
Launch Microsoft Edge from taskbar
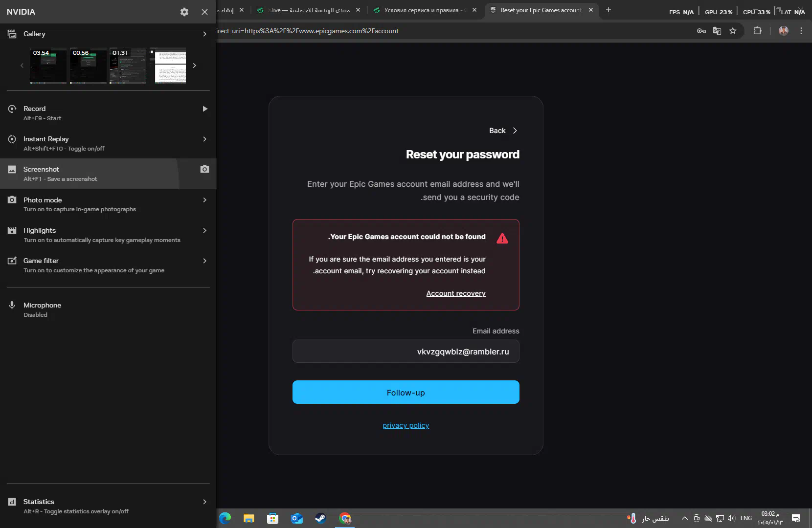tap(225, 518)
